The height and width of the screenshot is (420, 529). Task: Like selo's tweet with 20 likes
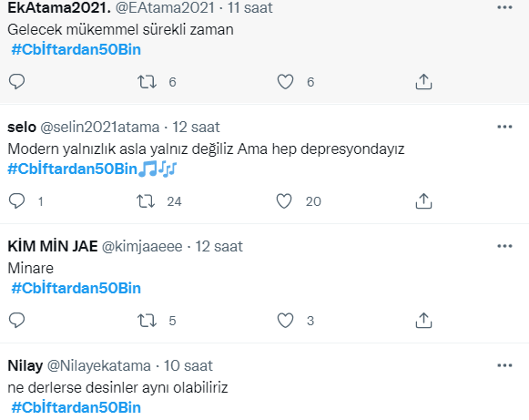pos(284,200)
